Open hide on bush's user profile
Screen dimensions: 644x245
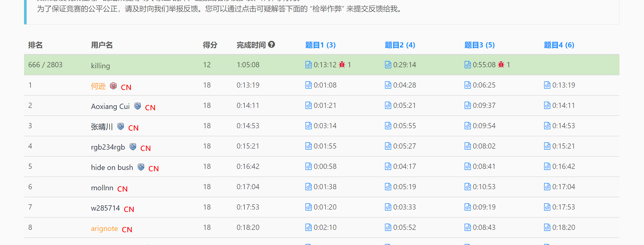[112, 167]
